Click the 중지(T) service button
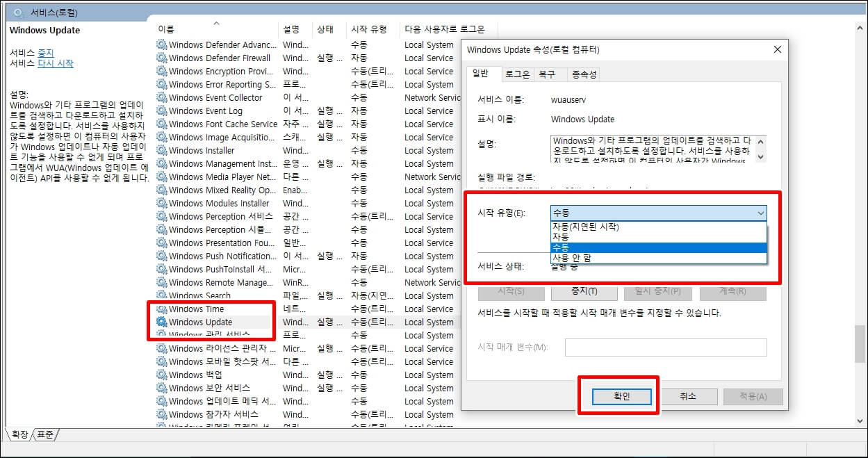 click(583, 291)
